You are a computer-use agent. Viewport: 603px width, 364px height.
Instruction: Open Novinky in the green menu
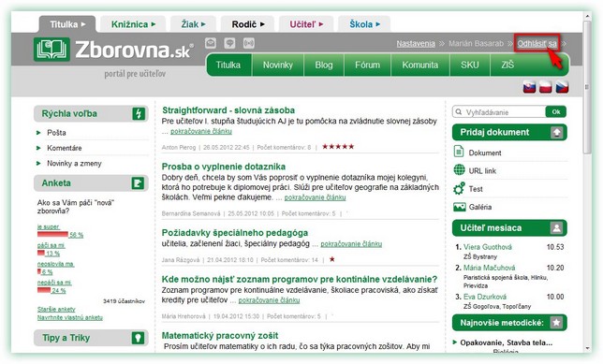click(x=278, y=65)
